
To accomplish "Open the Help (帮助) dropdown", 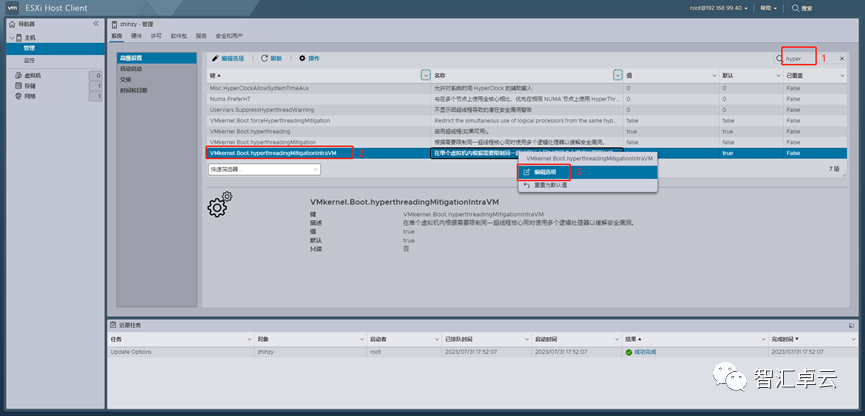I will [x=768, y=8].
